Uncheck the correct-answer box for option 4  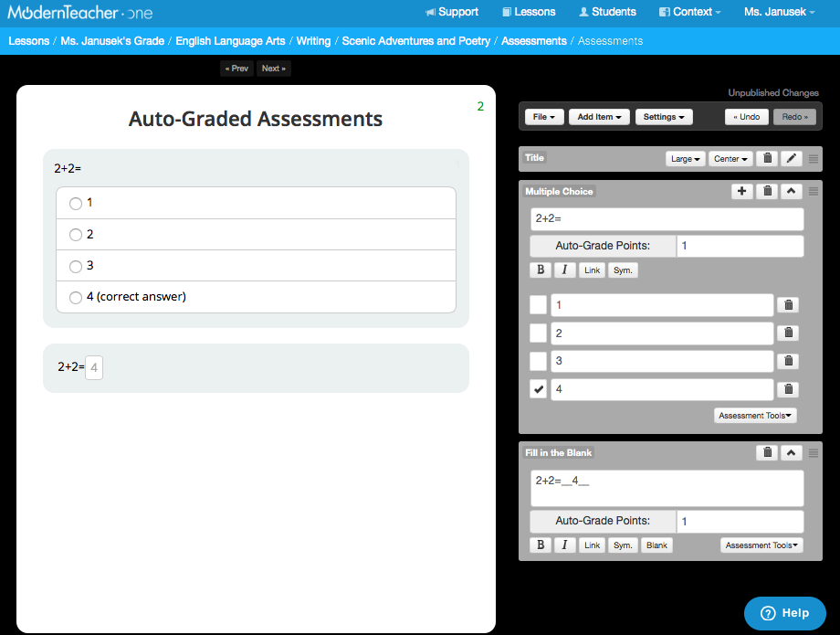(x=539, y=390)
